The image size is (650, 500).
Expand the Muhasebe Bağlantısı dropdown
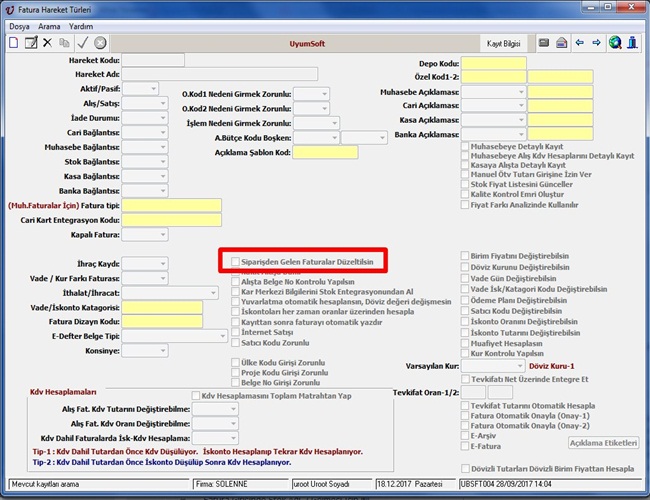click(x=163, y=147)
